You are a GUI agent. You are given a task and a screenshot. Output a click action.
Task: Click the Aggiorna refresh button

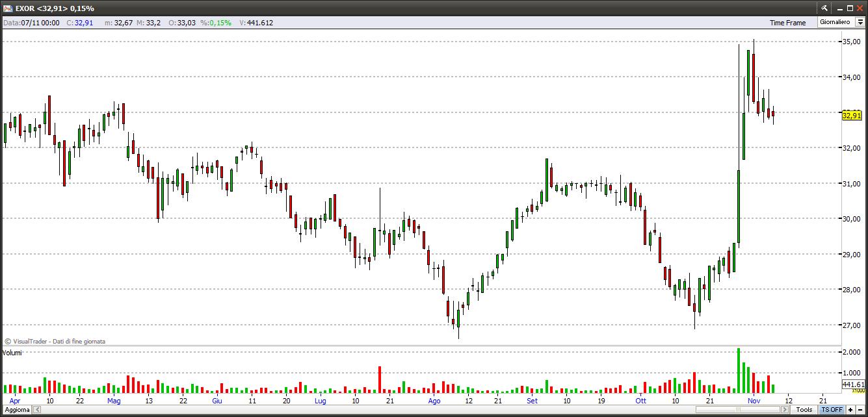16,410
